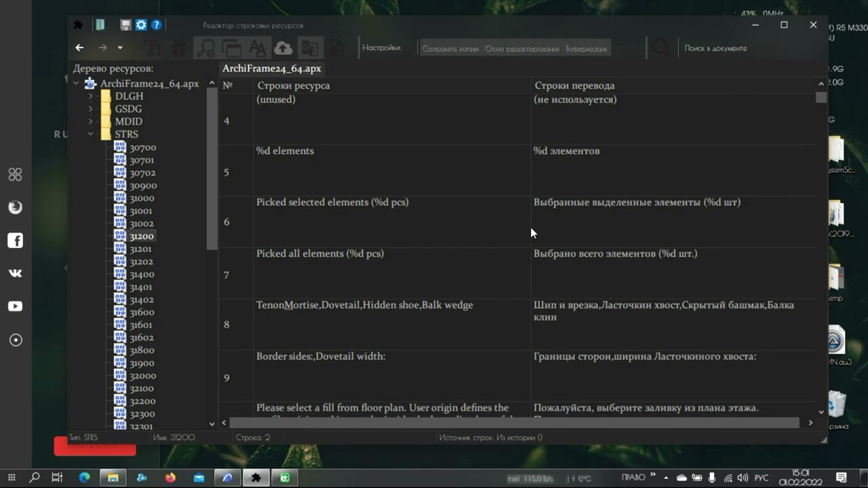Screen dimensions: 868x488
Task: Toggle the Буферизация option
Action: click(587, 49)
